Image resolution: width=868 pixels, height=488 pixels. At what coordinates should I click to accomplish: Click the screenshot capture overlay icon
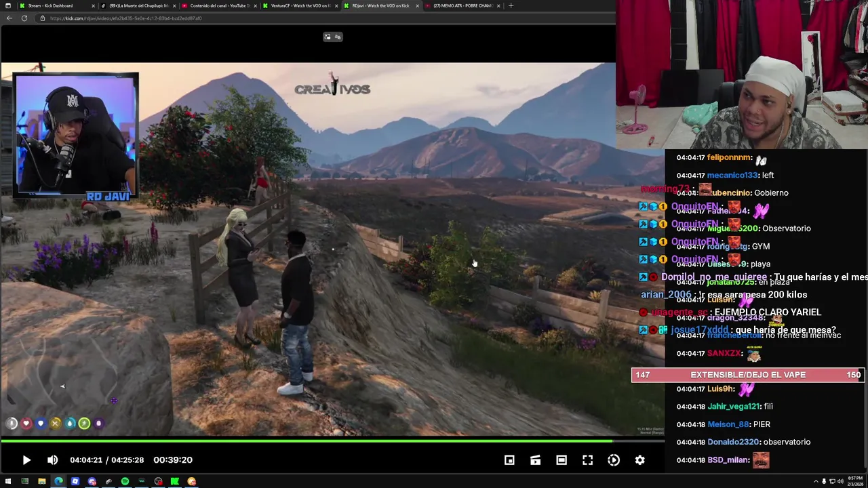tap(328, 37)
